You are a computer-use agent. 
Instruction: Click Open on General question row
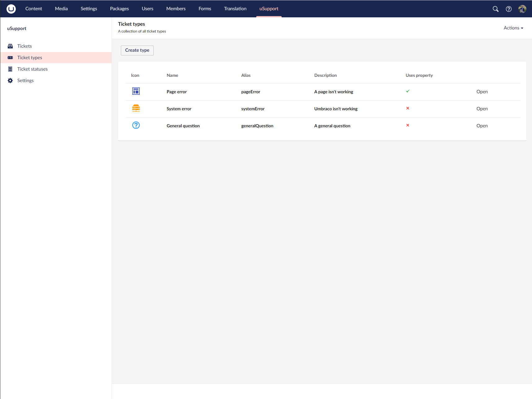pos(482,126)
